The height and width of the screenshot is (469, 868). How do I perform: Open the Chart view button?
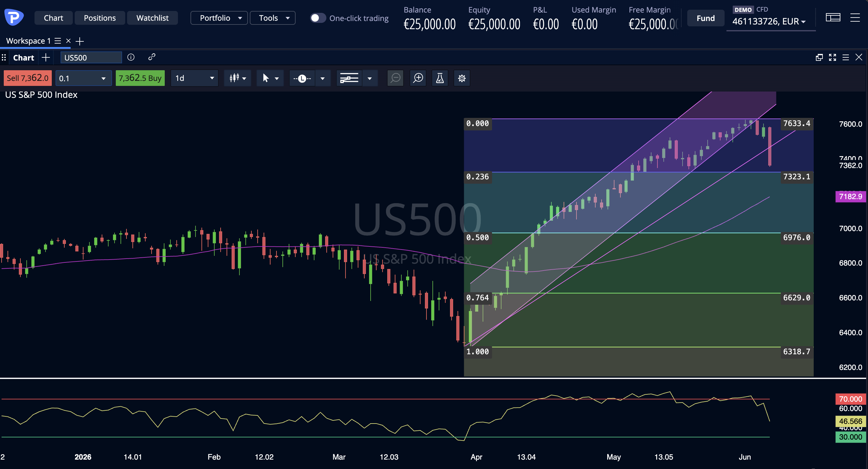53,18
